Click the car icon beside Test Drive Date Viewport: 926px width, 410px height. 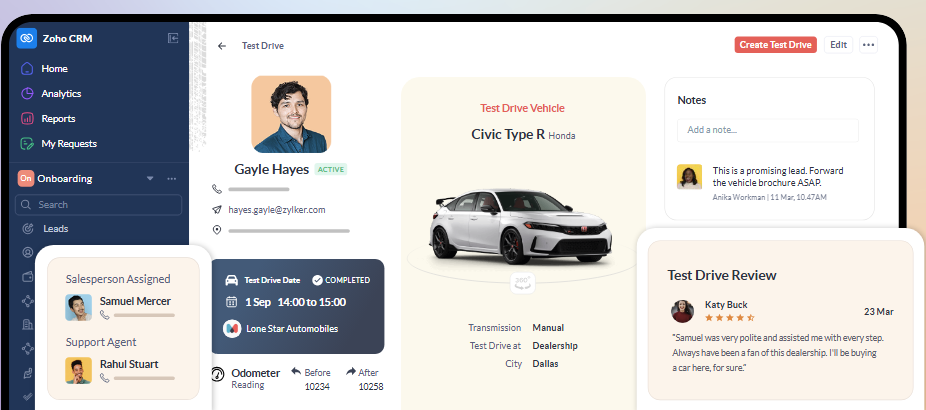click(x=232, y=280)
